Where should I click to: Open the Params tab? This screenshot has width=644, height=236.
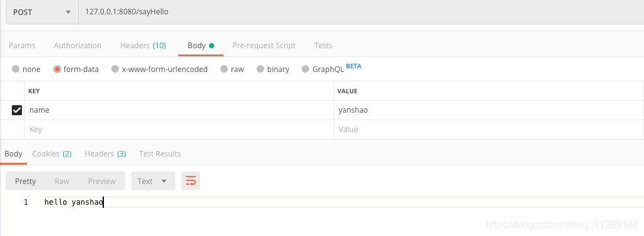click(x=22, y=46)
